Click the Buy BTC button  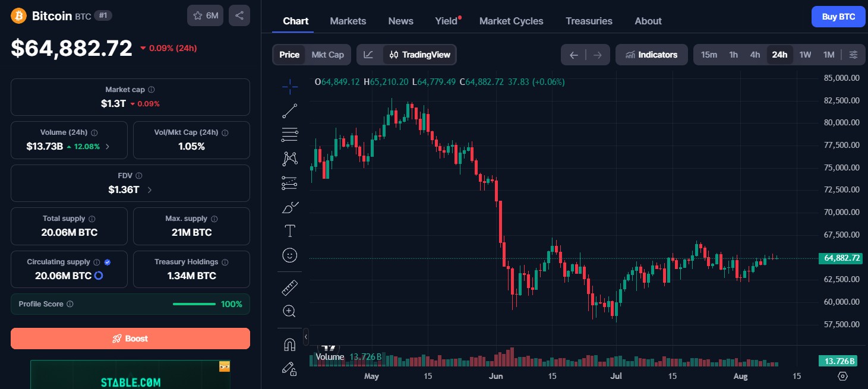coord(838,17)
